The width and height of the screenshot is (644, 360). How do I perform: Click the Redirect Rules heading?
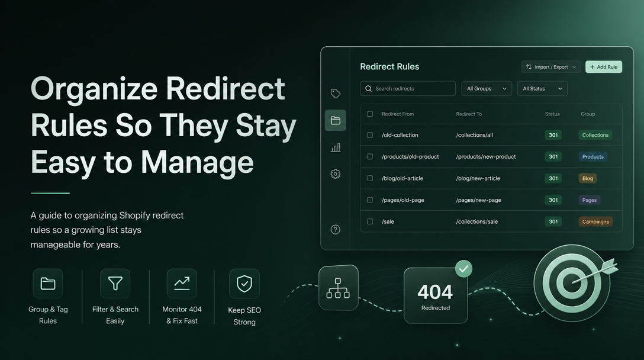389,66
